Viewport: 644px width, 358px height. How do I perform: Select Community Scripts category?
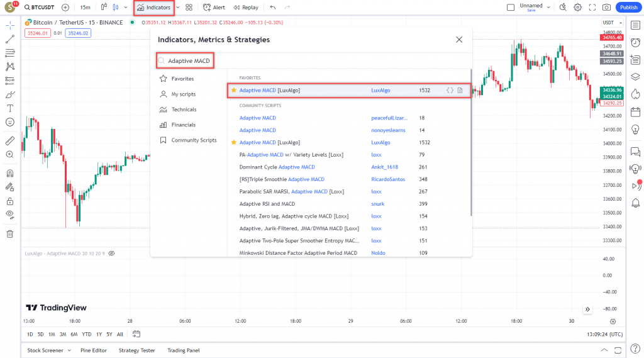pos(194,140)
